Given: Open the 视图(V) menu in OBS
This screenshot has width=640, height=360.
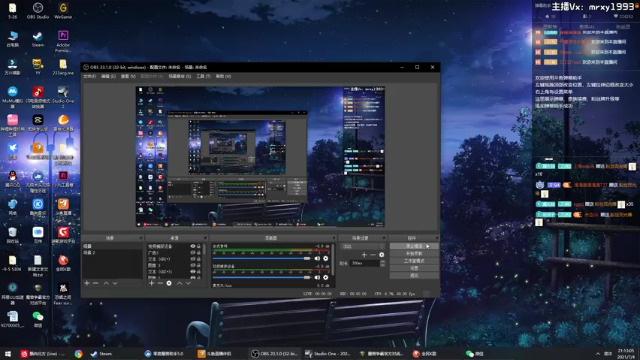Looking at the screenshot, I should tap(128, 76).
